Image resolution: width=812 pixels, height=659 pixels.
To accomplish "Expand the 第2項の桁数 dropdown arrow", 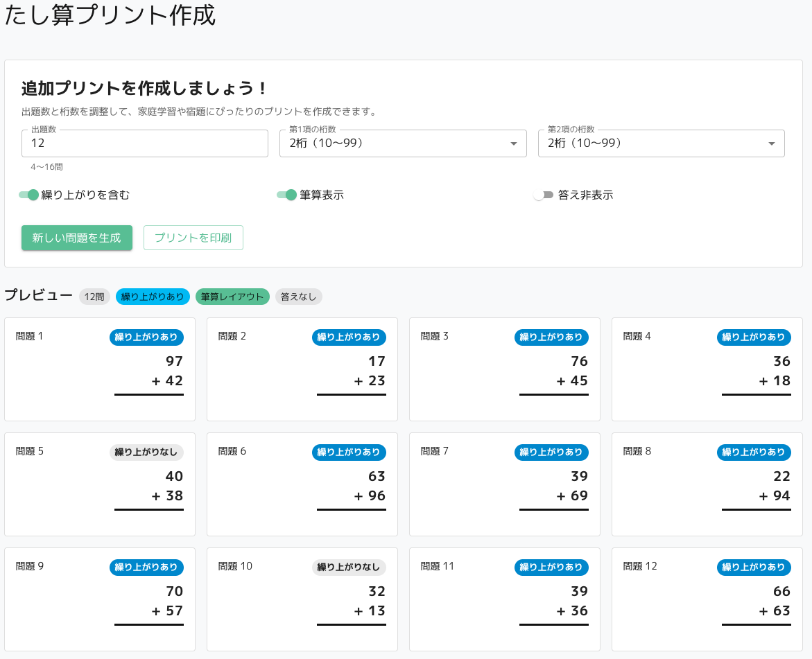I will pos(771,143).
